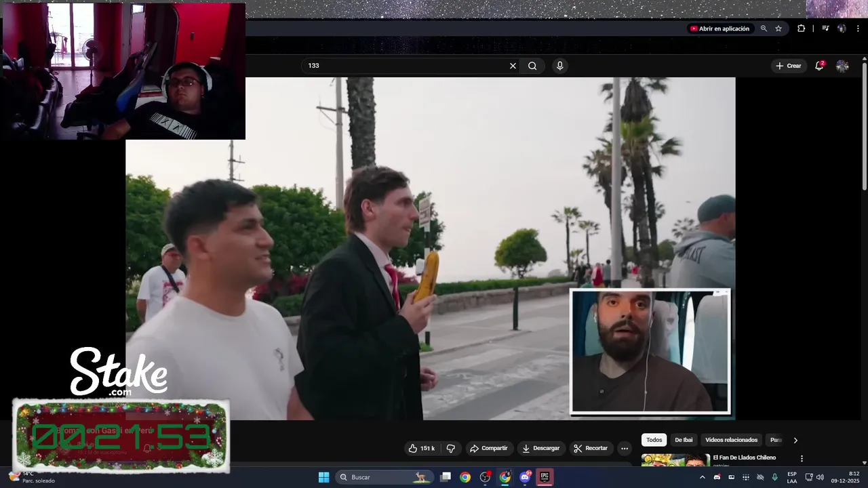Open media controls icon in browser toolbar

click(x=825, y=28)
